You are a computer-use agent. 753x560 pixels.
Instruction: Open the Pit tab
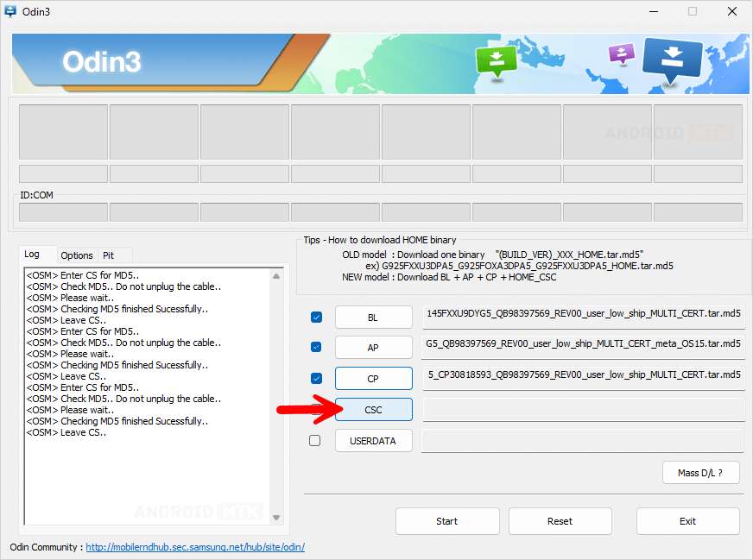[109, 255]
